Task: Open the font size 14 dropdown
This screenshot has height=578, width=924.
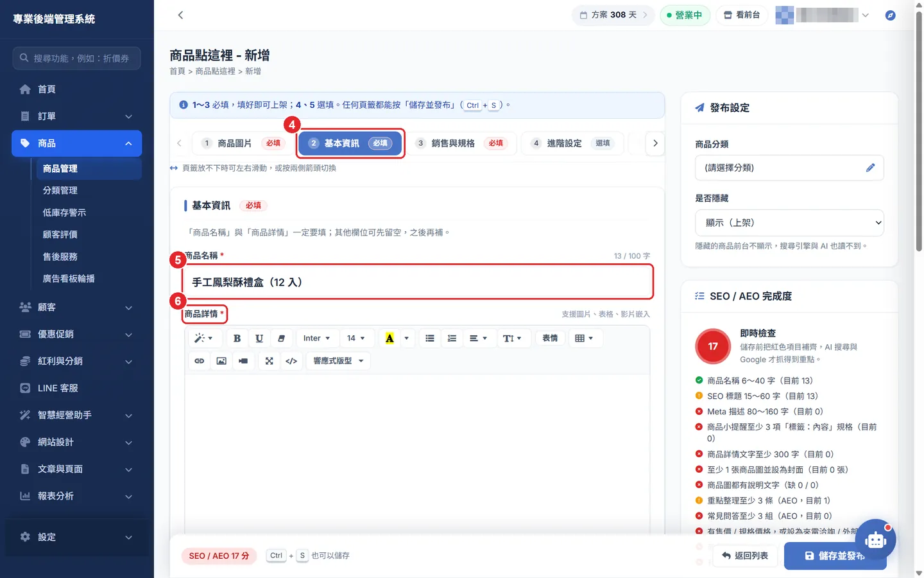Action: coord(355,338)
